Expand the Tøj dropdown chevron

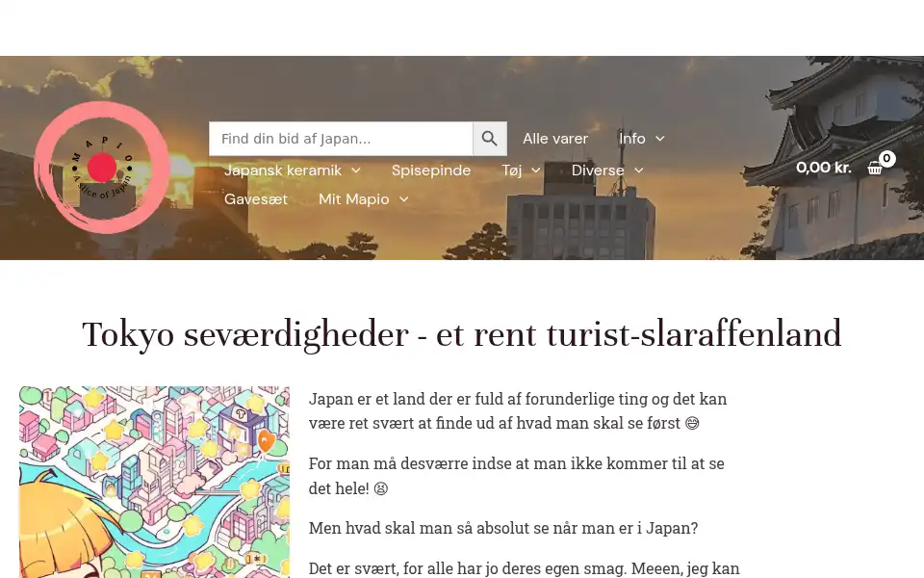pos(536,171)
